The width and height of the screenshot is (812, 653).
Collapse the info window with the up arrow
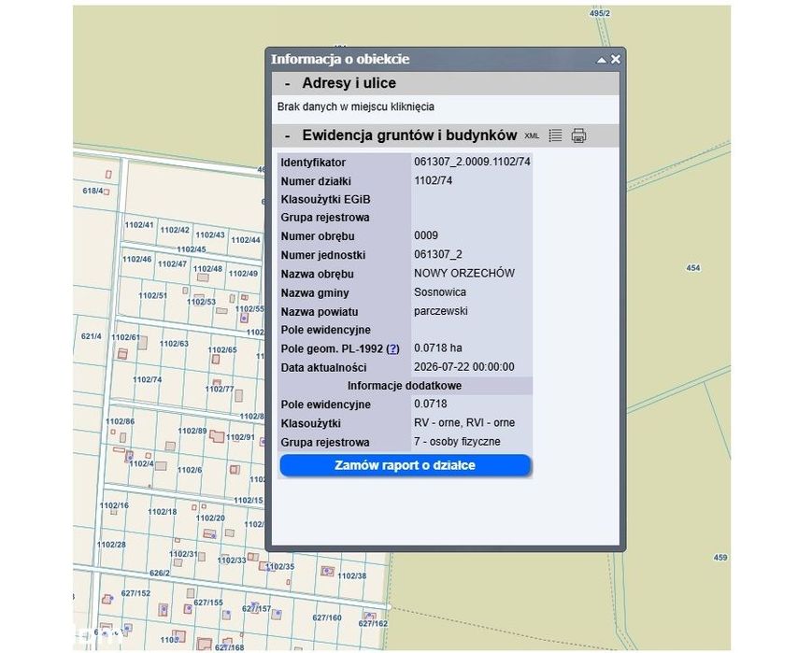point(601,60)
